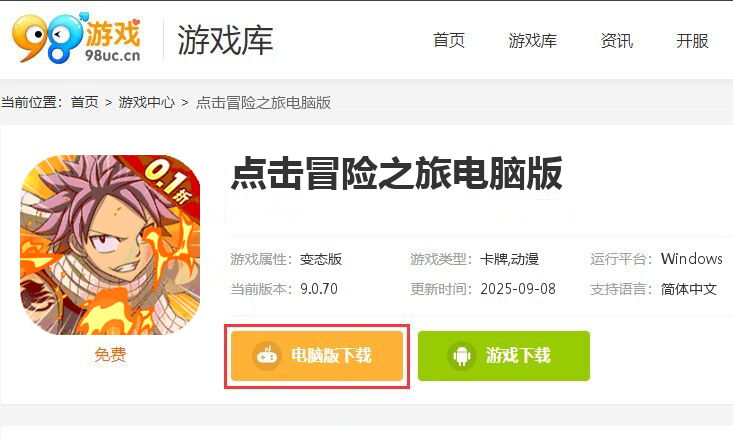Follow the breadcrumb 首页 link
Screen dimensions: 733x441
tap(85, 102)
